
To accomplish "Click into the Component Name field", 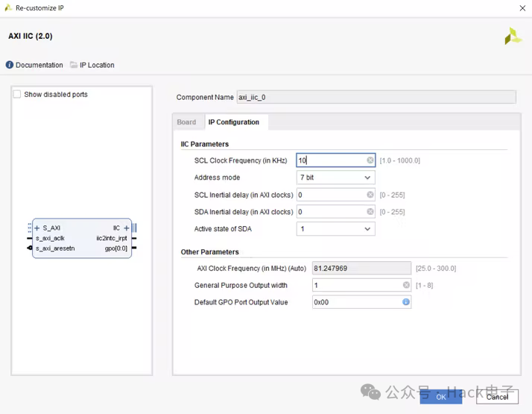I will pyautogui.click(x=375, y=97).
